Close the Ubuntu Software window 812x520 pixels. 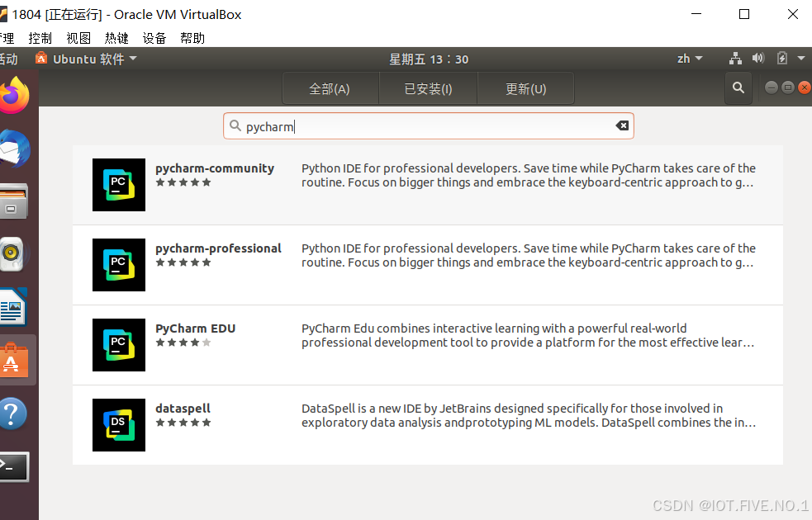[805, 87]
